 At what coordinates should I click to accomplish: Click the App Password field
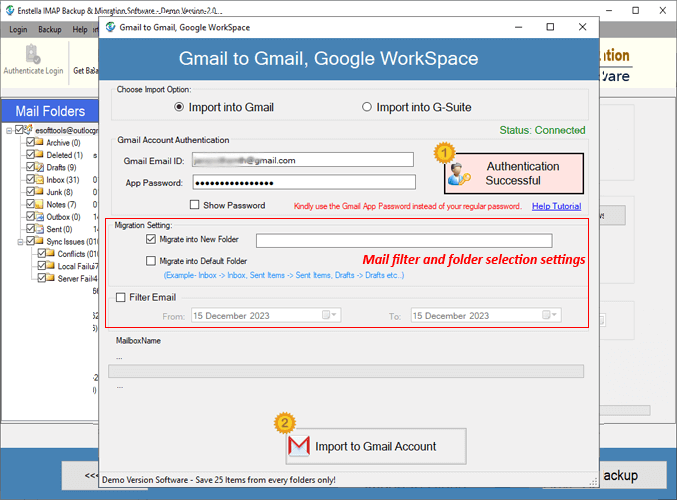(304, 182)
